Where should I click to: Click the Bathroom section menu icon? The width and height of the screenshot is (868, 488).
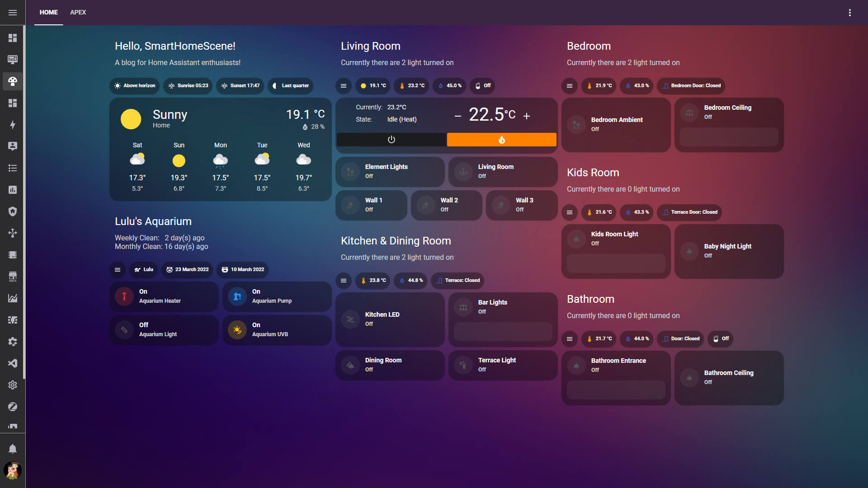570,338
